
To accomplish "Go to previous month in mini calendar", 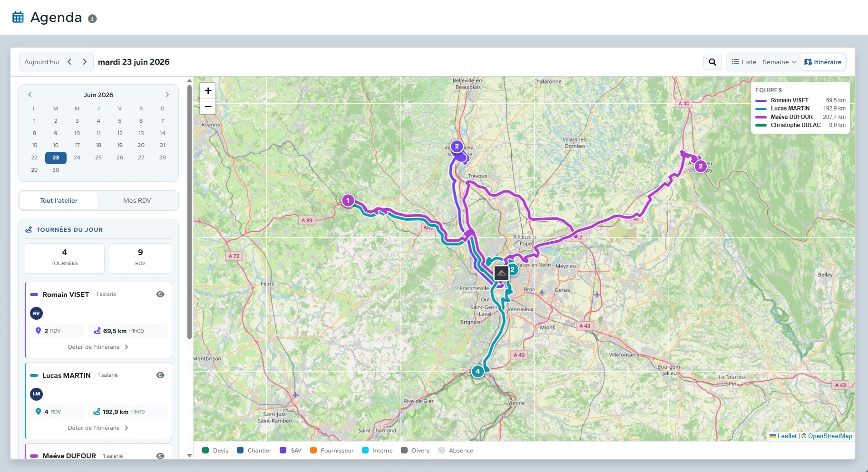I will tap(30, 95).
